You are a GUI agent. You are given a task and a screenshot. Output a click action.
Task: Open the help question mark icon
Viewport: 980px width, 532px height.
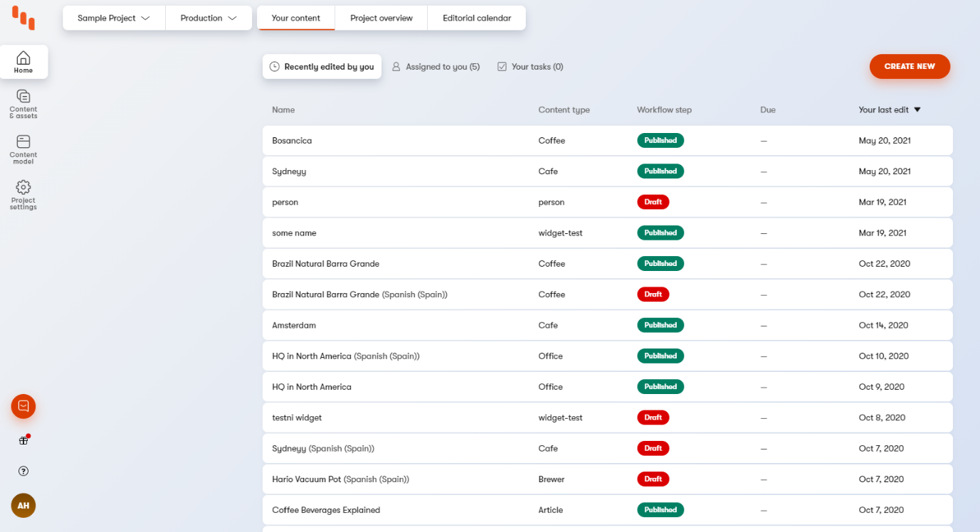23,471
